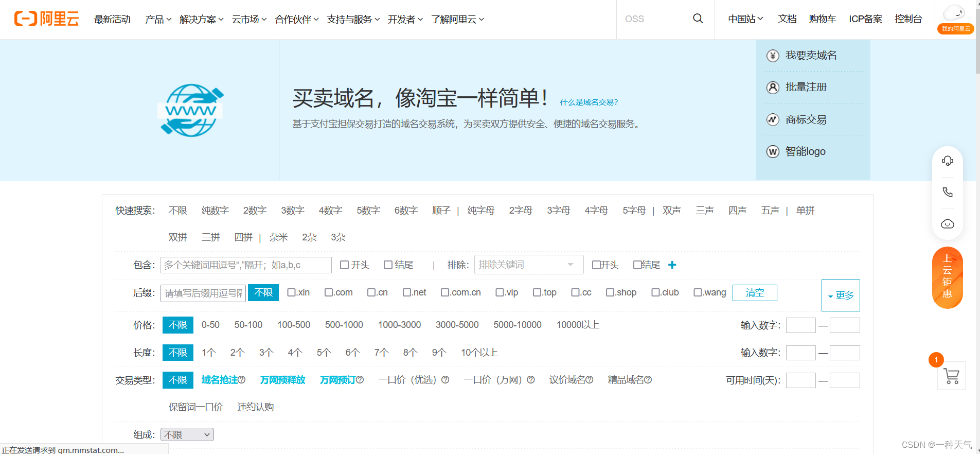Screen dimensions: 980x454
Task: Click the yen icon beside 我要卖域名
Action: click(x=773, y=56)
